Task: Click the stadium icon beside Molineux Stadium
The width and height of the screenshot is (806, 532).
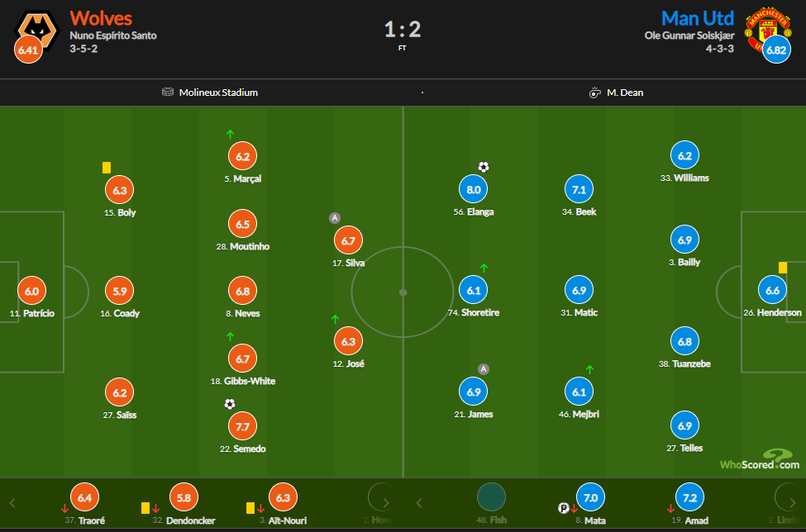Action: pyautogui.click(x=168, y=93)
